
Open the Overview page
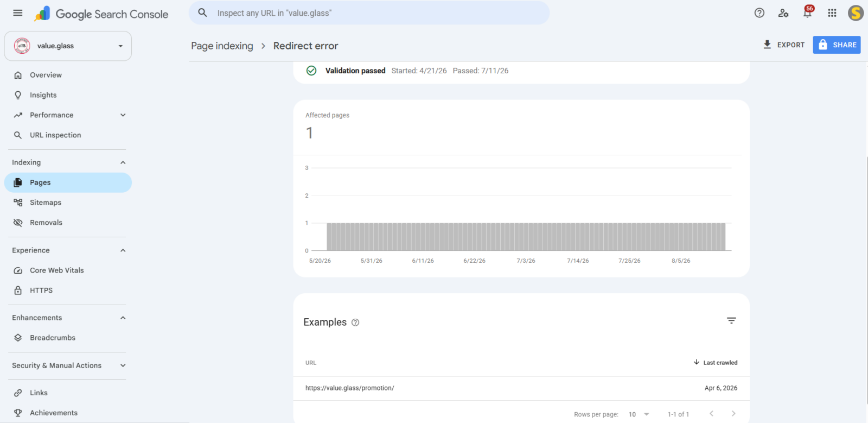point(68,75)
